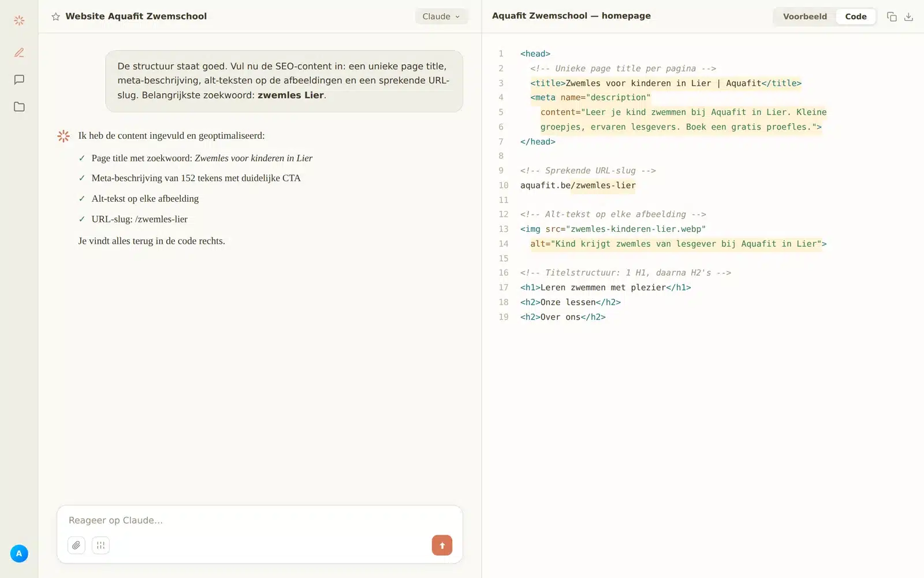
Task: Download the artifact file
Action: click(x=908, y=17)
